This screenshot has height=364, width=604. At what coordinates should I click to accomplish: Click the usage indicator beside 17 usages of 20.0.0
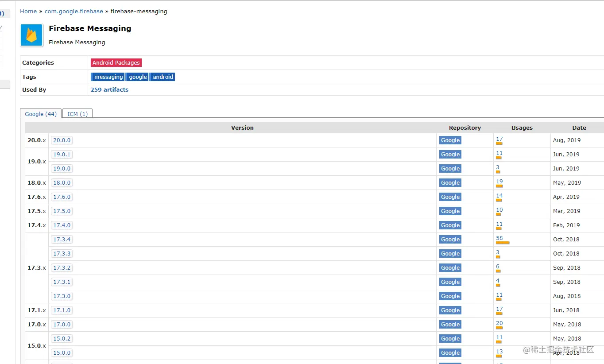(499, 143)
